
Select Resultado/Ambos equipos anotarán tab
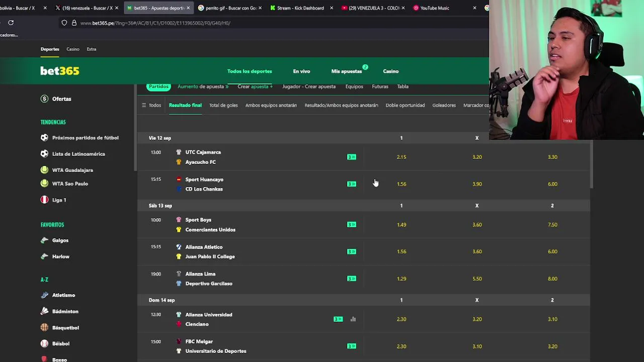tap(341, 105)
